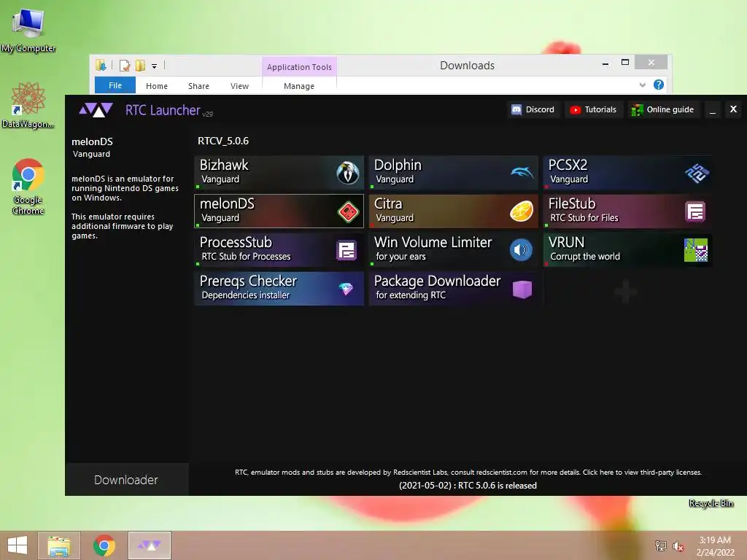Screen dimensions: 747x560
Task: Click the FileStub file icon
Action: pyautogui.click(x=695, y=211)
